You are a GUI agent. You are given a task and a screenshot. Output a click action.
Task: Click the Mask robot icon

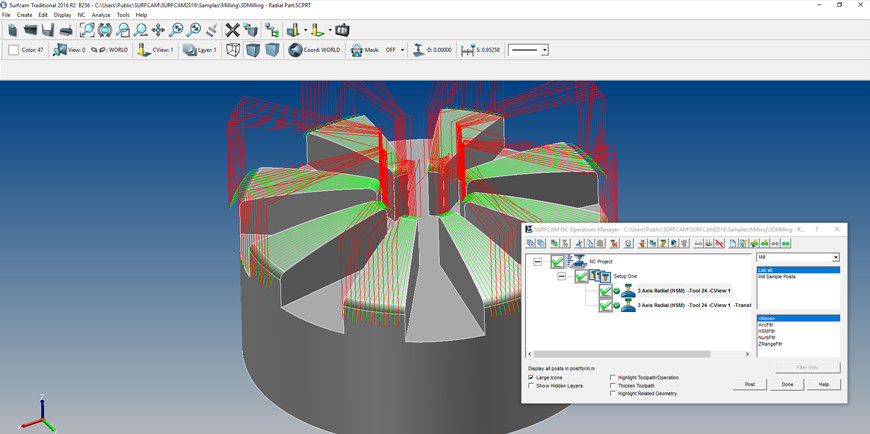click(x=356, y=50)
